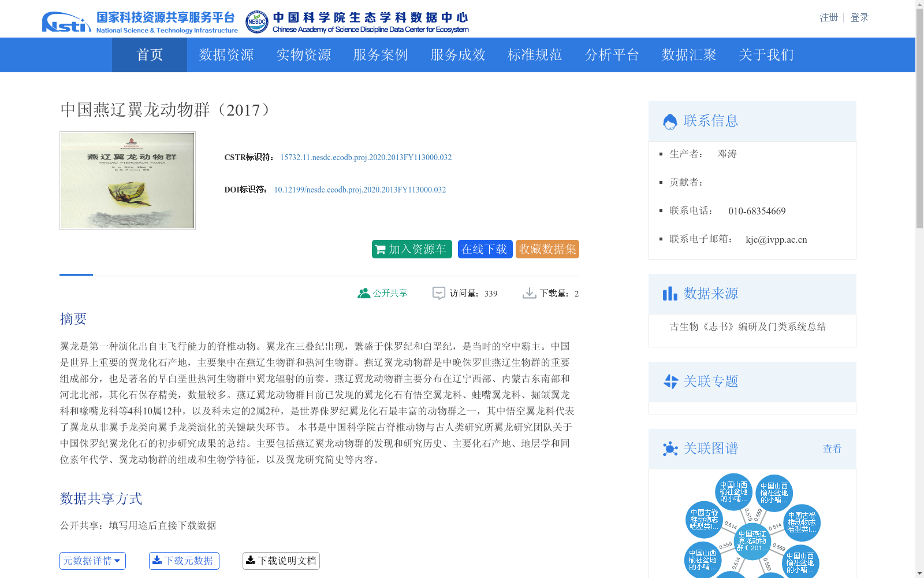
Task: Open the 数据资源 menu item
Action: pyautogui.click(x=226, y=55)
